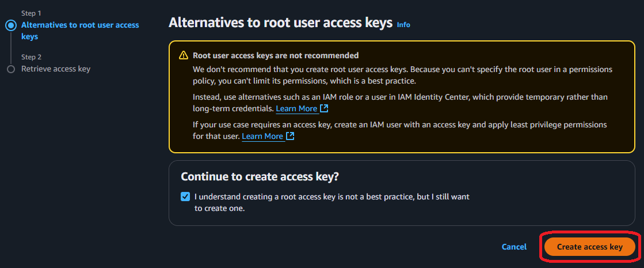
Task: Go to the 'Retrieve access key' step
Action: [56, 69]
